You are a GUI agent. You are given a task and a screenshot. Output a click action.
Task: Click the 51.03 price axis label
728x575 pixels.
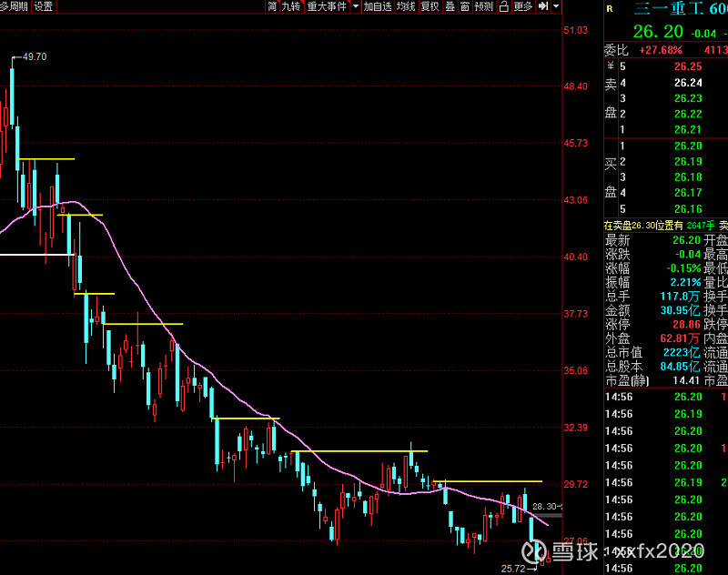click(576, 30)
